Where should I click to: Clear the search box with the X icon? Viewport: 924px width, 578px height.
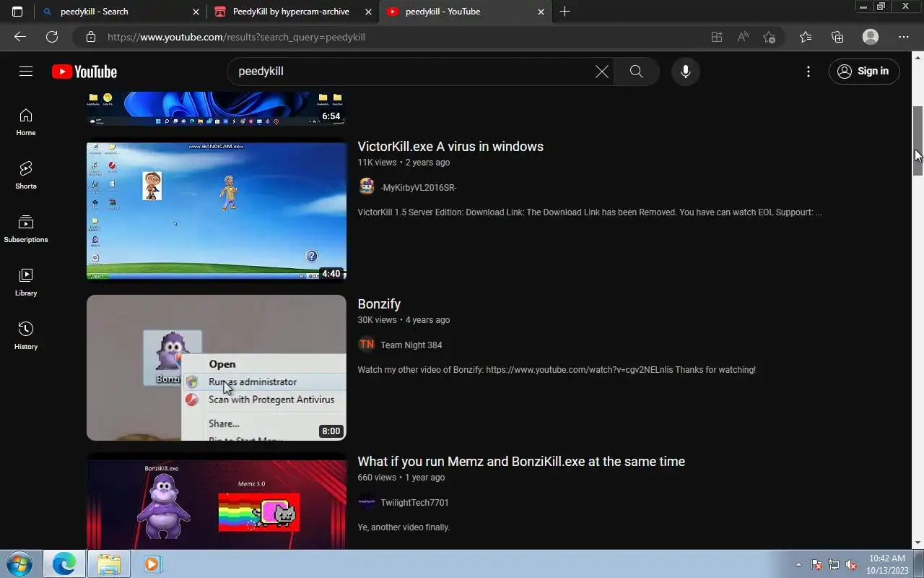click(601, 72)
